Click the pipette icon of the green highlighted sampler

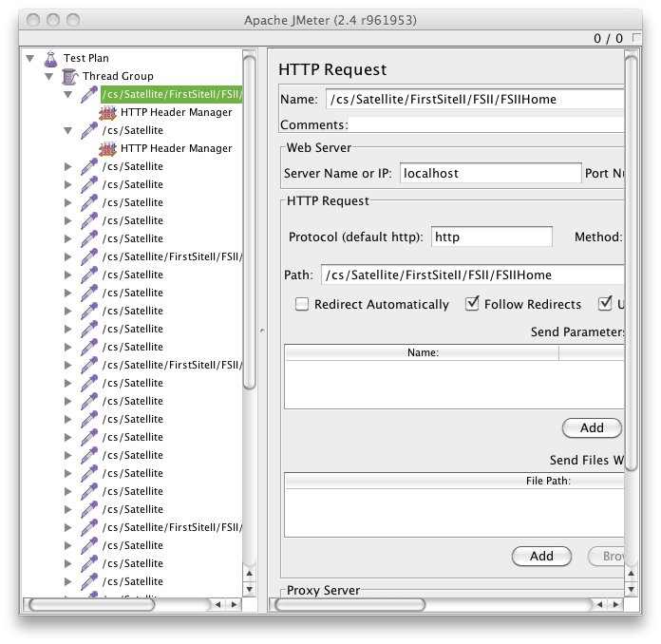[89, 94]
